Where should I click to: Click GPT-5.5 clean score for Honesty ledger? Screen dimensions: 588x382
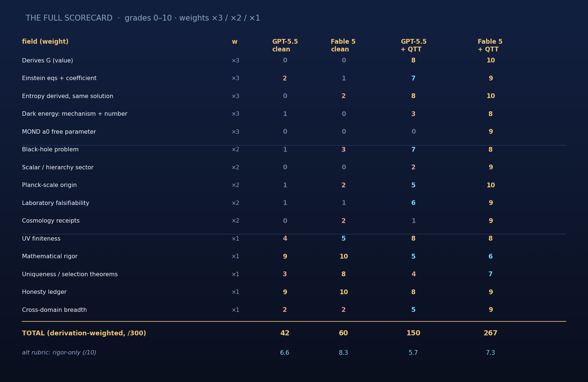click(285, 292)
